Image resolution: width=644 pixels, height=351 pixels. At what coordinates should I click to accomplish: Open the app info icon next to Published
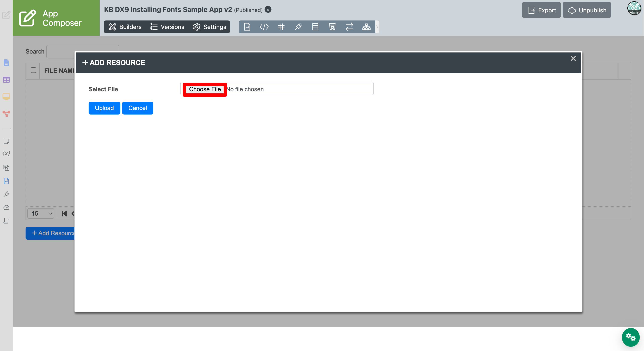pyautogui.click(x=268, y=10)
